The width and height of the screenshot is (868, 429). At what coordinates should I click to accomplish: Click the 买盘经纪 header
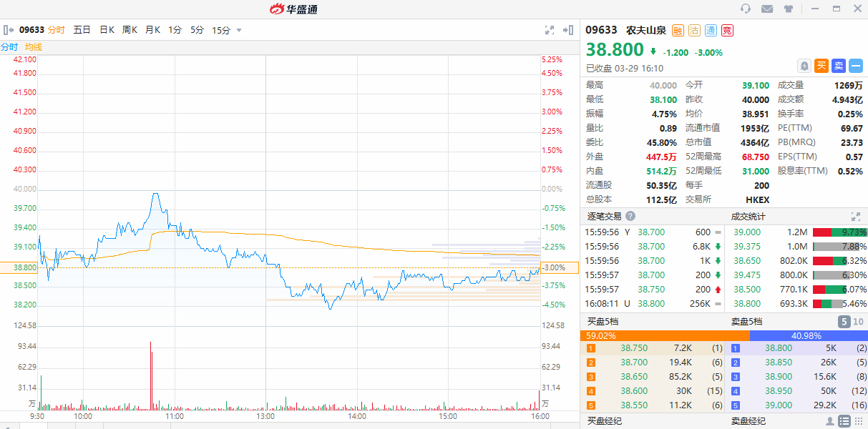click(605, 421)
